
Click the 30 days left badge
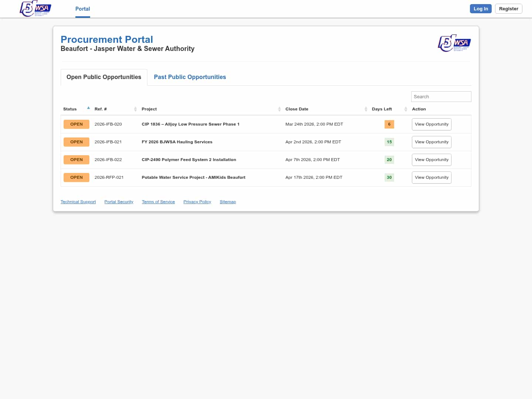pos(389,178)
